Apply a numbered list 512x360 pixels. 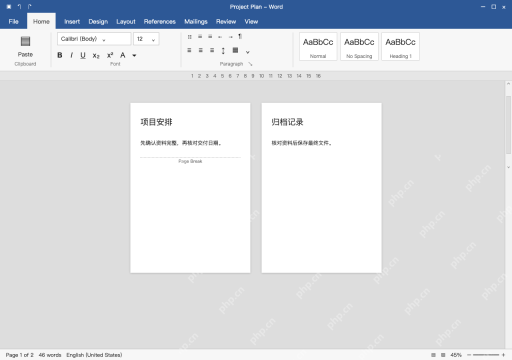tap(200, 37)
